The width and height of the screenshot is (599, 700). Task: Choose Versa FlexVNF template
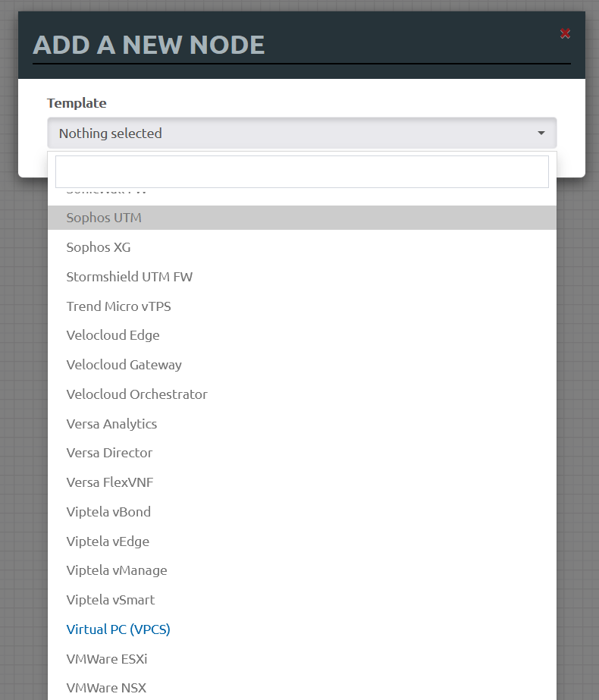coord(302,482)
